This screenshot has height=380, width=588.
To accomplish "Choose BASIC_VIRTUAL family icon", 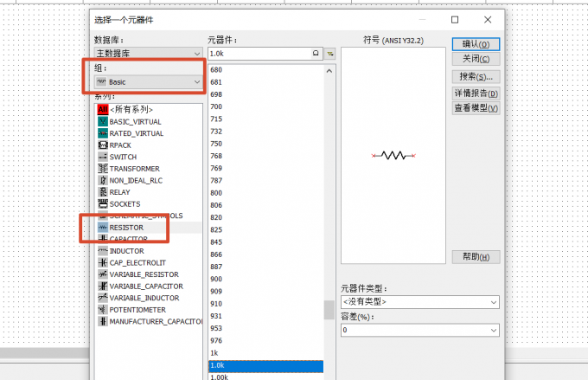I will (x=103, y=121).
